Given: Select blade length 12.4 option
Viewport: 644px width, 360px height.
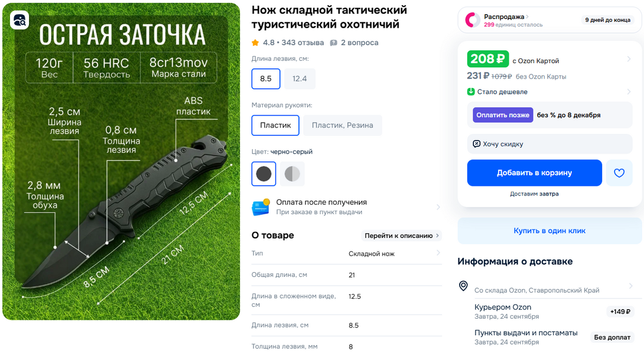Looking at the screenshot, I should pyautogui.click(x=300, y=78).
